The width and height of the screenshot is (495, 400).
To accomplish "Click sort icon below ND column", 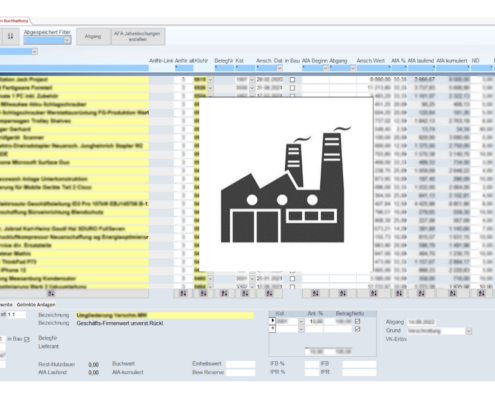I will (481, 293).
